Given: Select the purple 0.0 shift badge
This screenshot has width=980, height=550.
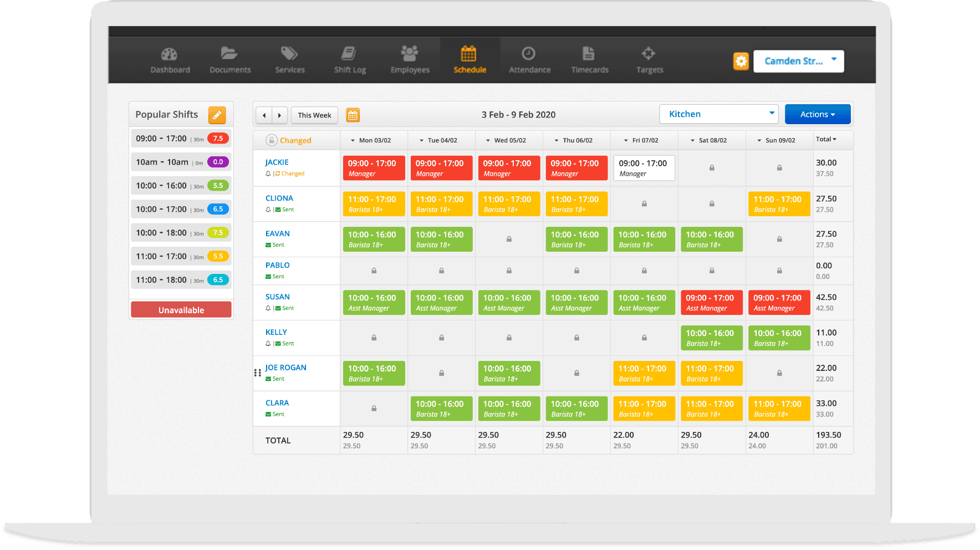Looking at the screenshot, I should 217,162.
